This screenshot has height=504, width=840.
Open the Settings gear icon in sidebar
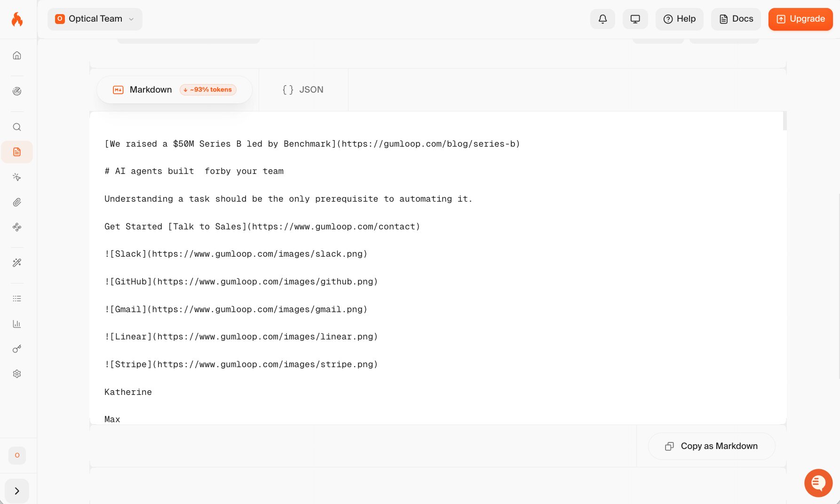click(x=17, y=374)
